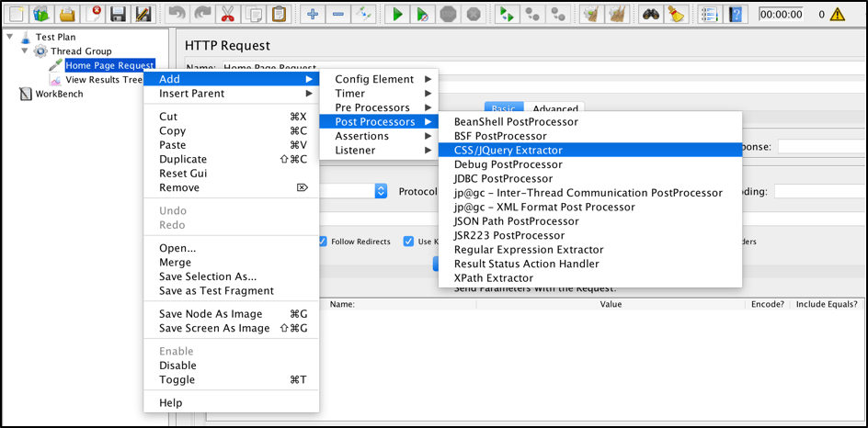Open the Listener submenu
Viewport: 868px width, 428px height.
(379, 151)
